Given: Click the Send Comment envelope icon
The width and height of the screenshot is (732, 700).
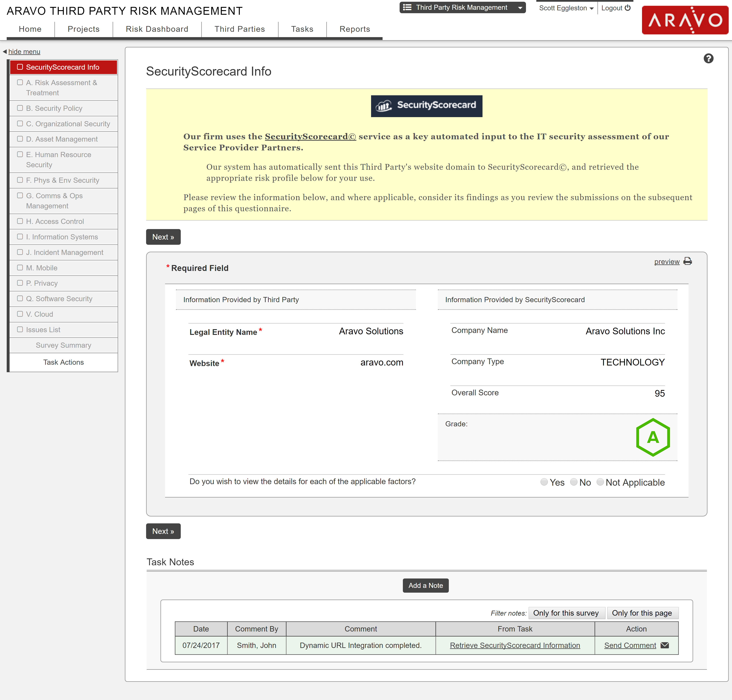Looking at the screenshot, I should [665, 645].
